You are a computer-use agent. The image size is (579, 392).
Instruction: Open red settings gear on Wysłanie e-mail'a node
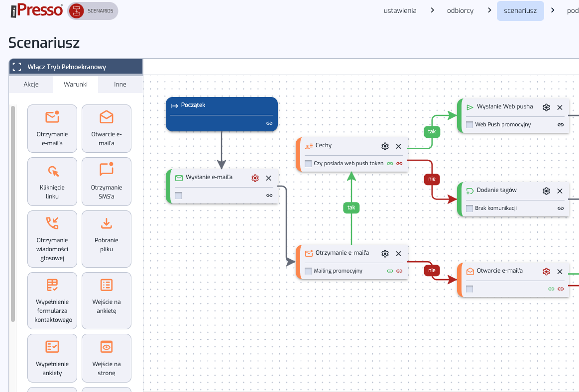coord(255,178)
